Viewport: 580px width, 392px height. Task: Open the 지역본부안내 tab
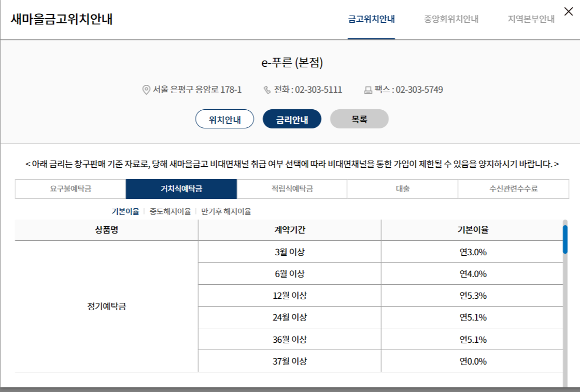531,19
